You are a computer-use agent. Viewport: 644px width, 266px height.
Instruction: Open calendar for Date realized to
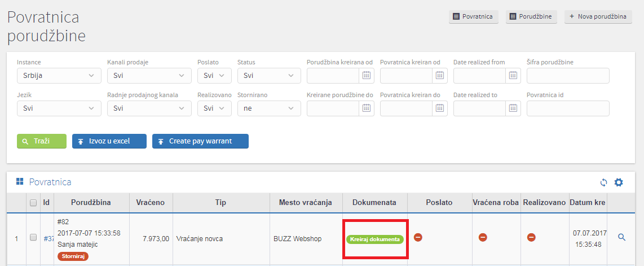tap(513, 108)
